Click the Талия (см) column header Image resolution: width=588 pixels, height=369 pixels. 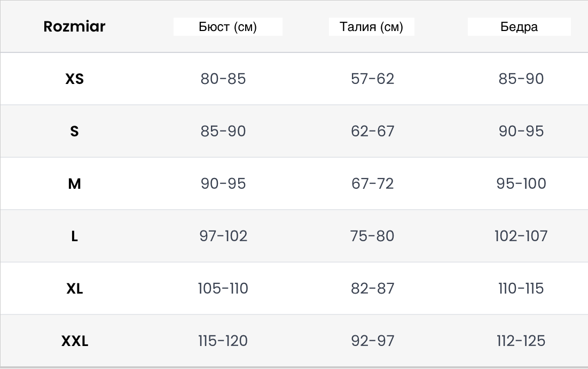tap(371, 27)
